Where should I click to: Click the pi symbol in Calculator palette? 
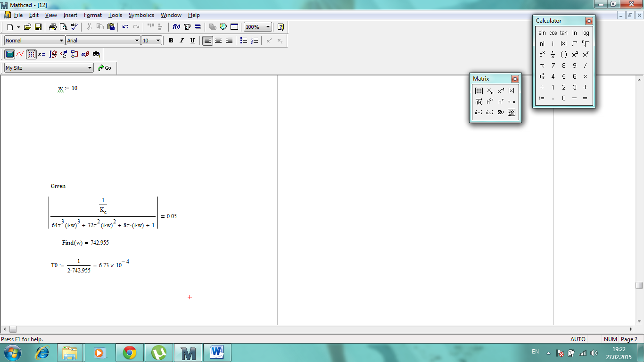point(542,66)
